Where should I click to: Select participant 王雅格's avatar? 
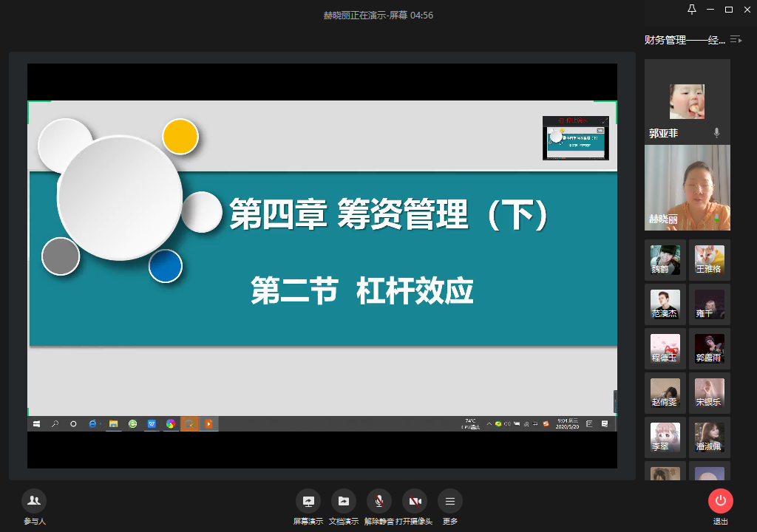click(x=709, y=259)
